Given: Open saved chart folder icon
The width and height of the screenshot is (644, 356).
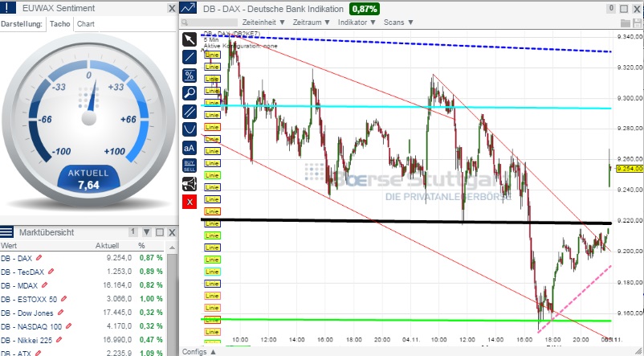Looking at the screenshot, I should pyautogui.click(x=625, y=23).
